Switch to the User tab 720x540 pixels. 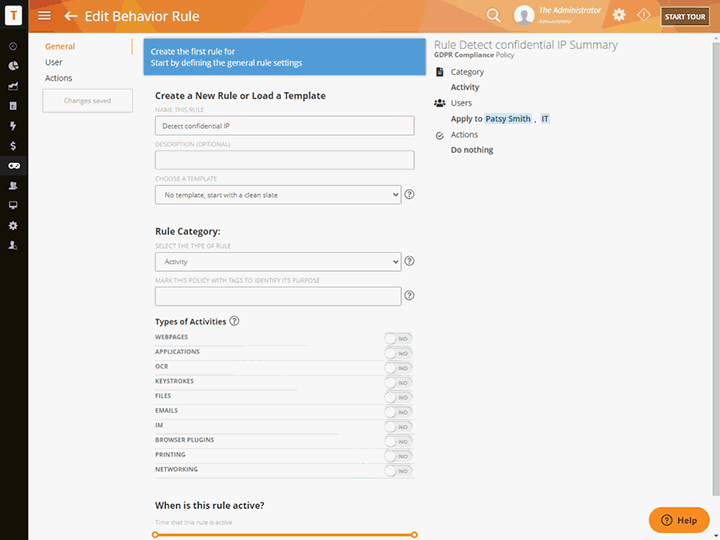[x=54, y=62]
